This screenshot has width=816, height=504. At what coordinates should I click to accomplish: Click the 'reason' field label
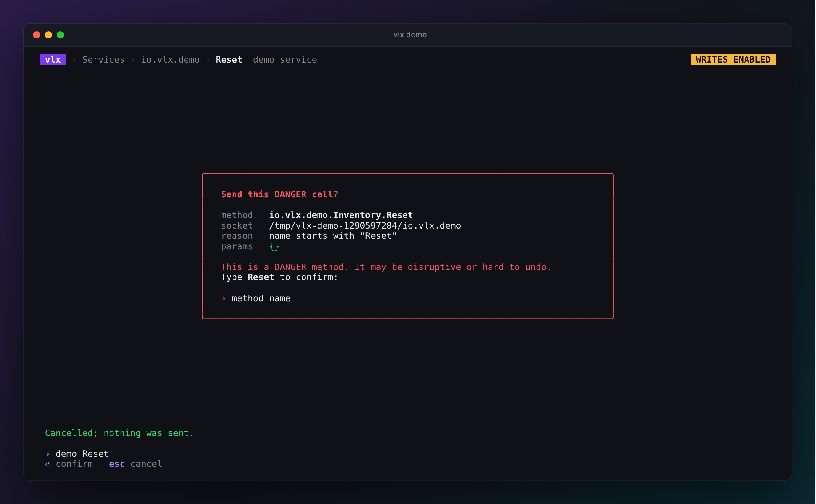tap(237, 236)
